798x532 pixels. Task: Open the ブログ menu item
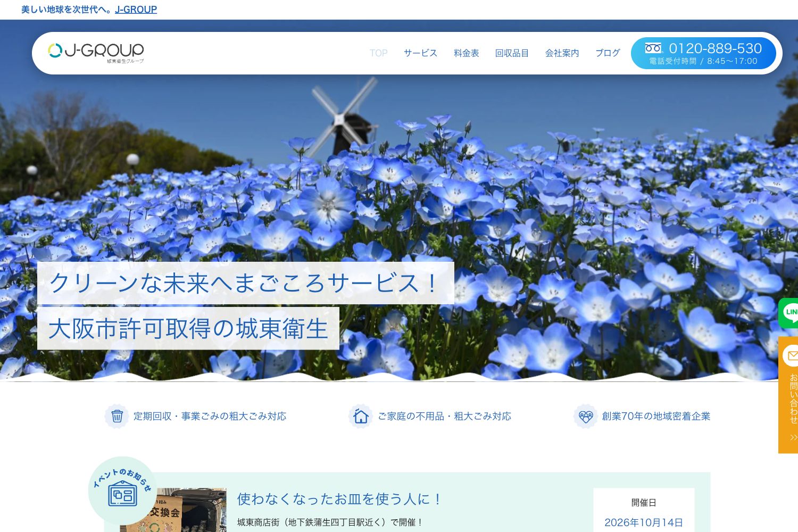[x=608, y=53]
